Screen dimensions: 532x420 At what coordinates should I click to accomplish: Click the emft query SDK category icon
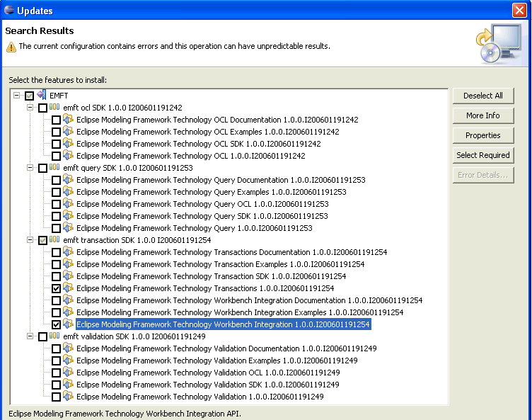tap(54, 167)
